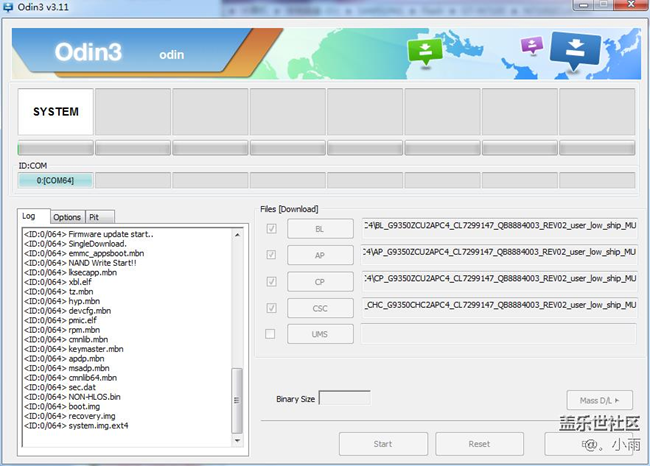Click the Odin3 title bar app icon
The height and width of the screenshot is (466, 650).
click(x=10, y=8)
